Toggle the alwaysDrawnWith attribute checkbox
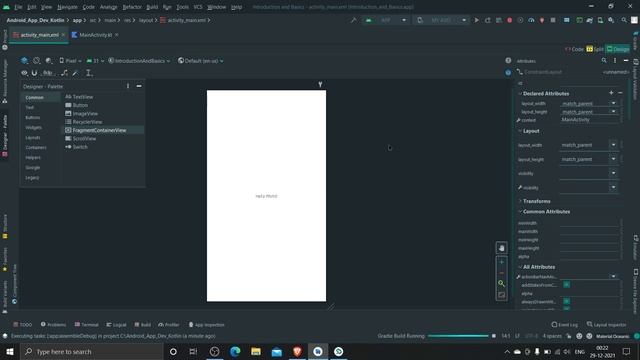Image resolution: width=640 pixels, height=360 pixels. 567,301
